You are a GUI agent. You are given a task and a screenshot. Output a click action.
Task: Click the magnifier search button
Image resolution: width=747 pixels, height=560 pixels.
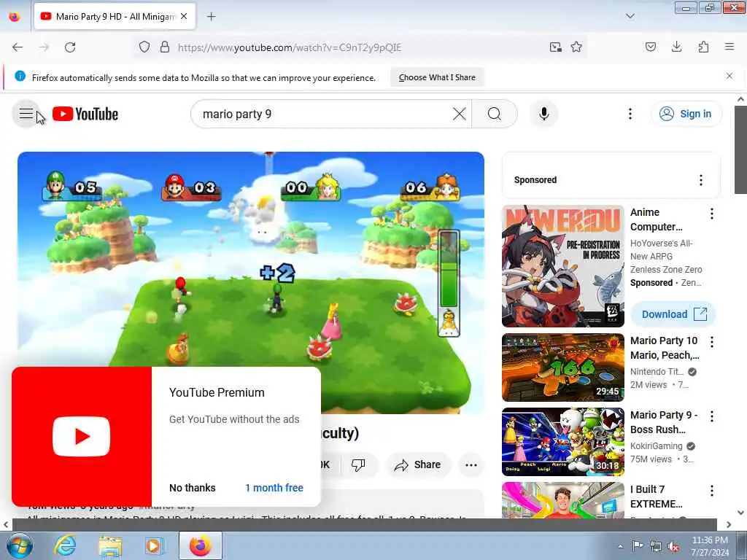[495, 114]
